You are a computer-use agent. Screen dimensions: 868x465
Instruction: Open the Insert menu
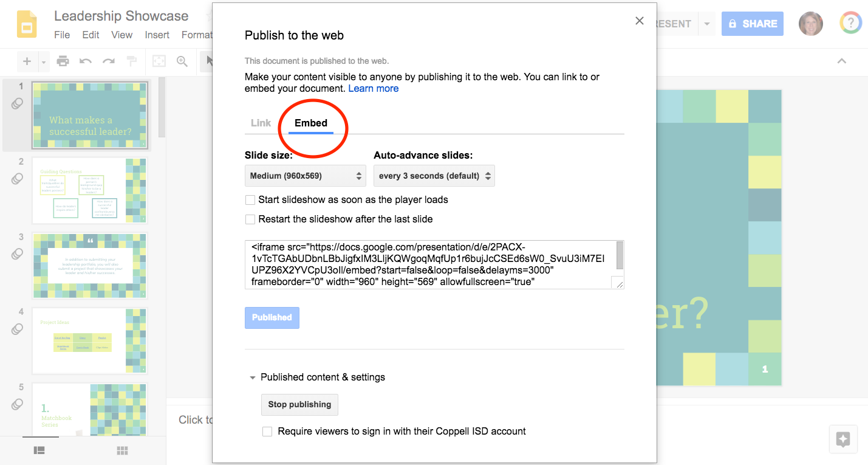tap(157, 35)
